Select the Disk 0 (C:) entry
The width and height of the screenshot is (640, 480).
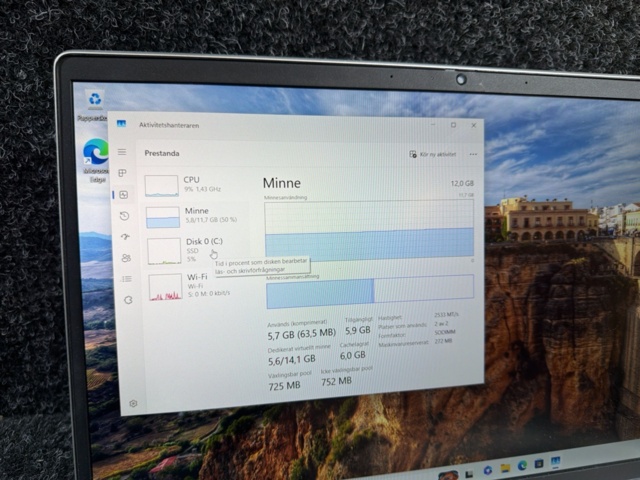tap(198, 250)
